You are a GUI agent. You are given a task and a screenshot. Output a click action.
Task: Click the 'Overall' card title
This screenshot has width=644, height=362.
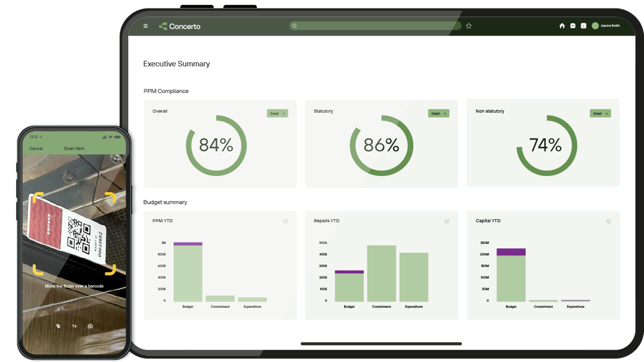coord(160,111)
